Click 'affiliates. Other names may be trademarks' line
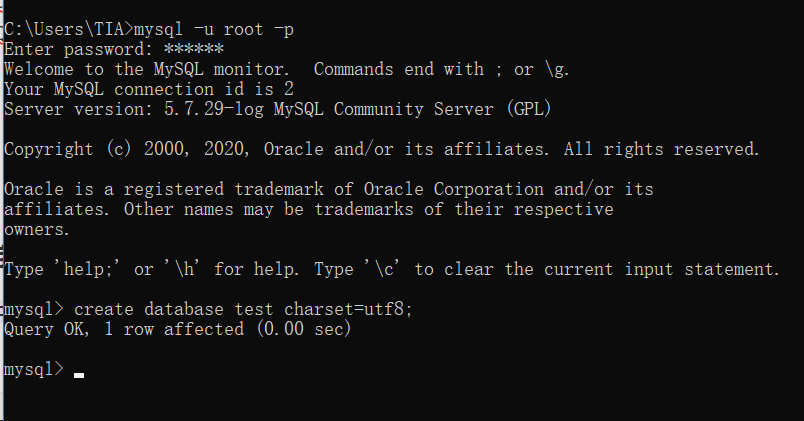Image resolution: width=804 pixels, height=421 pixels. tap(309, 209)
